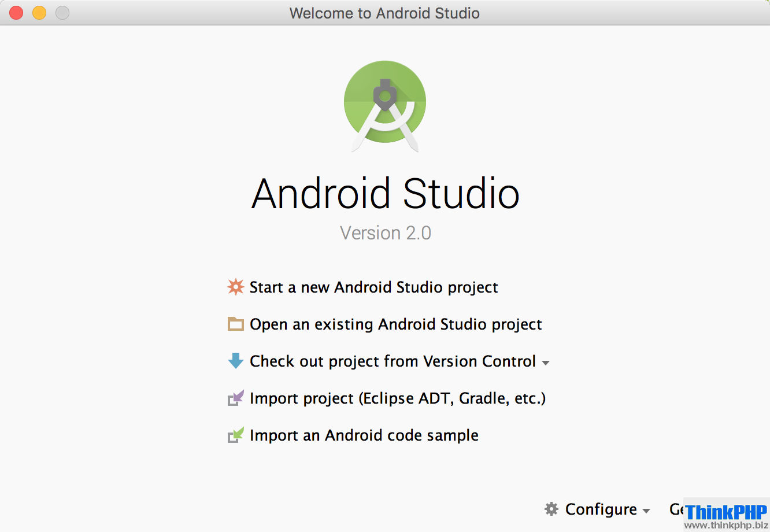
Task: Click the Android Studio compass logo
Action: (385, 106)
